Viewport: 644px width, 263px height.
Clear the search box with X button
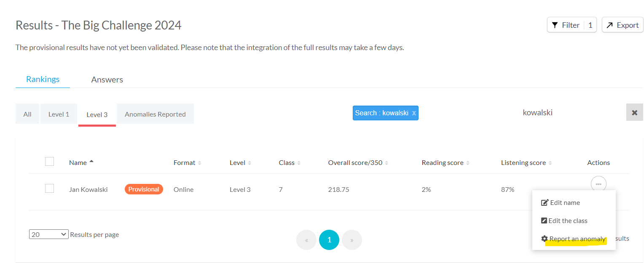[634, 113]
